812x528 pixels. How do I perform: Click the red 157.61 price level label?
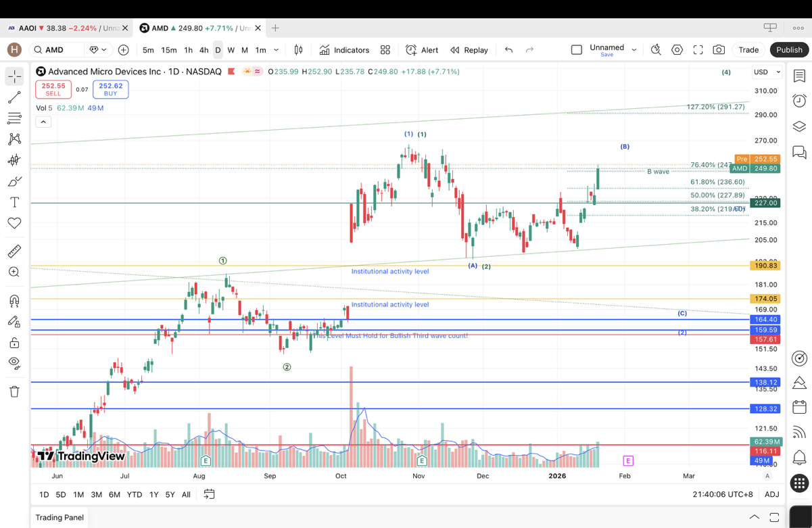(x=765, y=339)
